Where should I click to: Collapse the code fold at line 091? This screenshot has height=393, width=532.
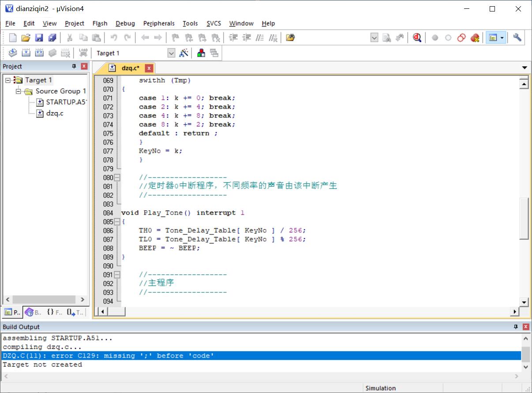pyautogui.click(x=117, y=275)
